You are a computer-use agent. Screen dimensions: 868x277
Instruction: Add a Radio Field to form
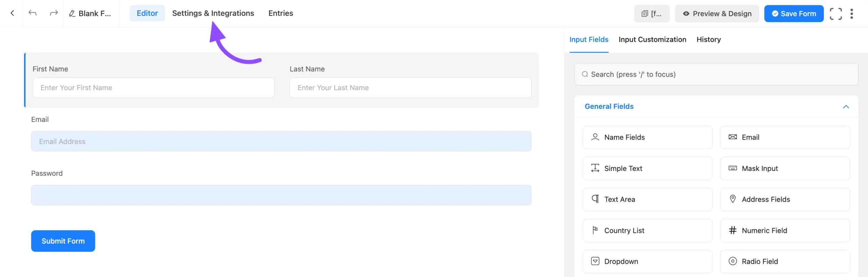click(785, 261)
